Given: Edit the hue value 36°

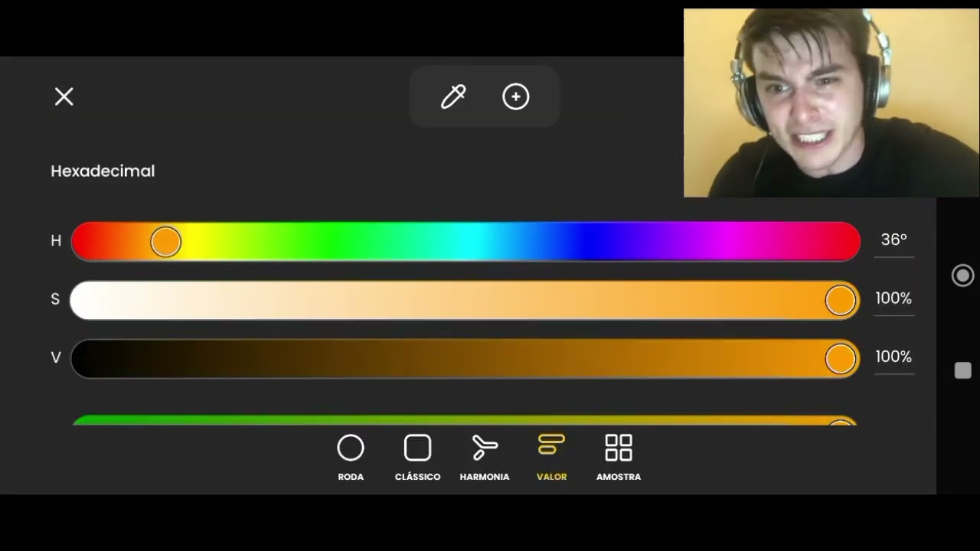Looking at the screenshot, I should pos(893,240).
